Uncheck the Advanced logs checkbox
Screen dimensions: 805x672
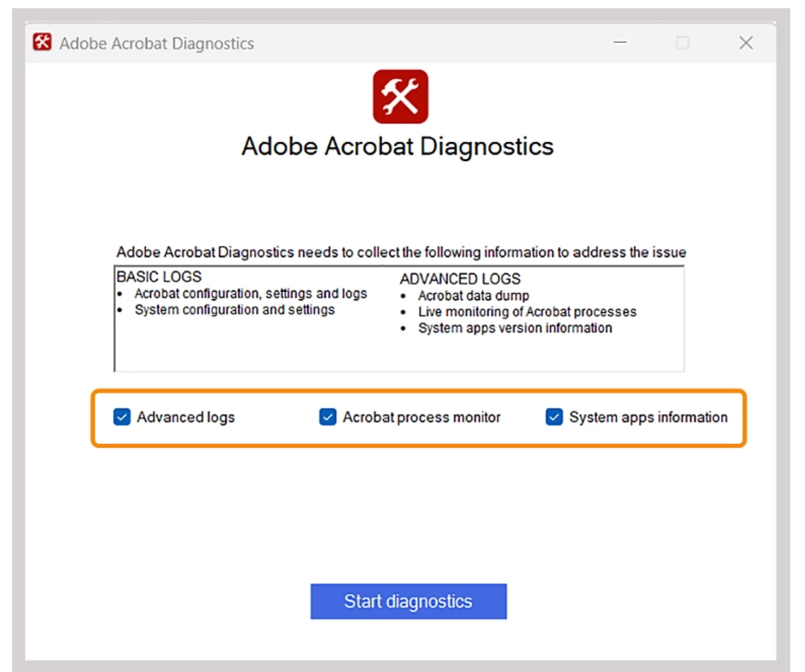(x=122, y=417)
